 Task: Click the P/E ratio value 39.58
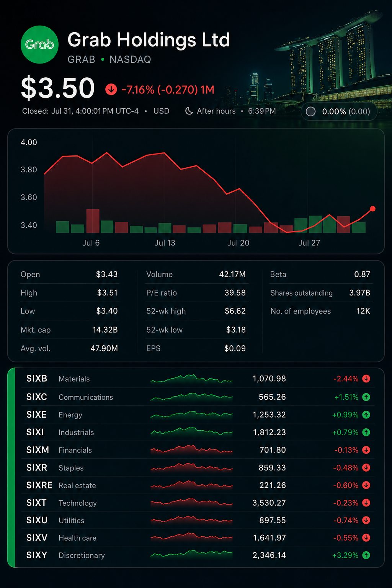[x=235, y=292]
